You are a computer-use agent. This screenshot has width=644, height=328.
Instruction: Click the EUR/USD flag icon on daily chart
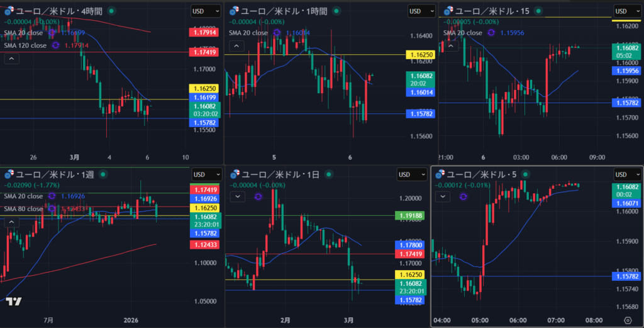(x=235, y=174)
